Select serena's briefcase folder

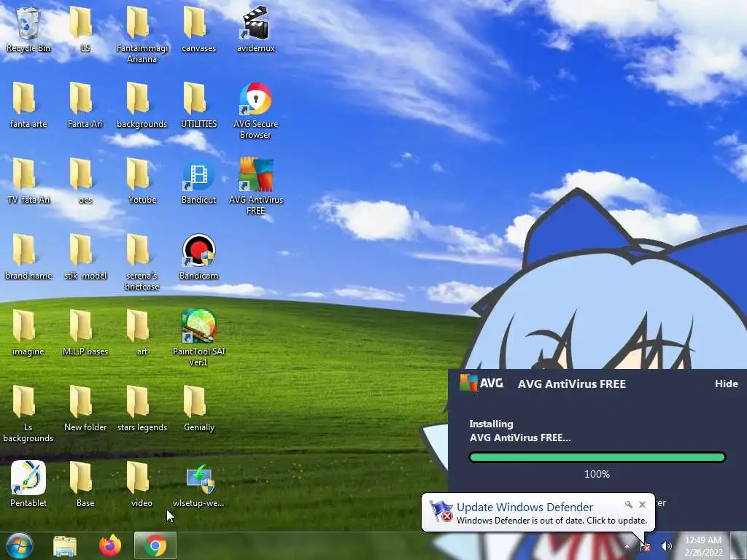[142, 262]
